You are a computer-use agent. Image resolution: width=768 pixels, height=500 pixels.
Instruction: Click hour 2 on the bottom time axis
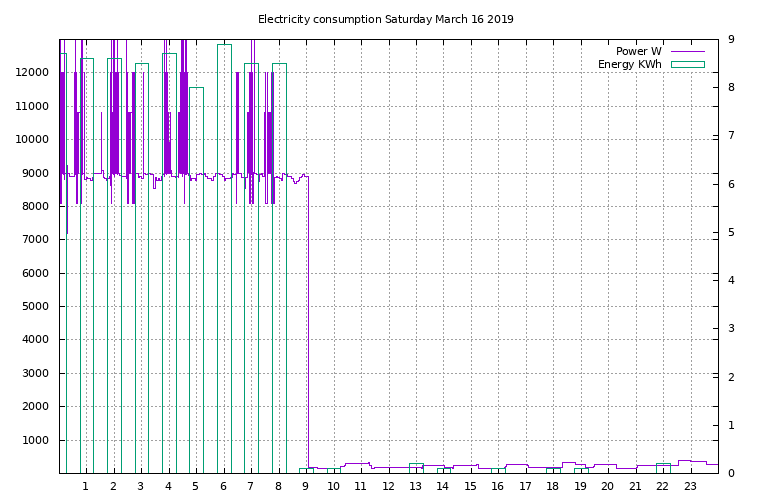click(113, 486)
